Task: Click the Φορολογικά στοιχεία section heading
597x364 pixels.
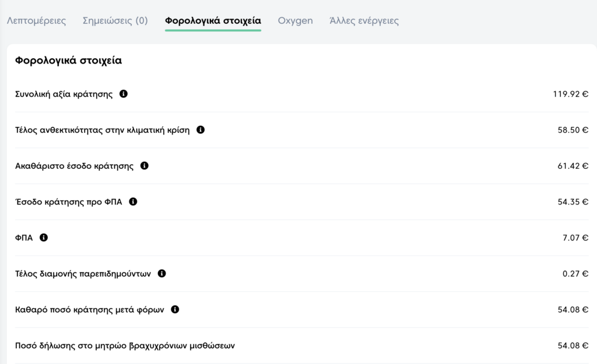Action: [69, 61]
